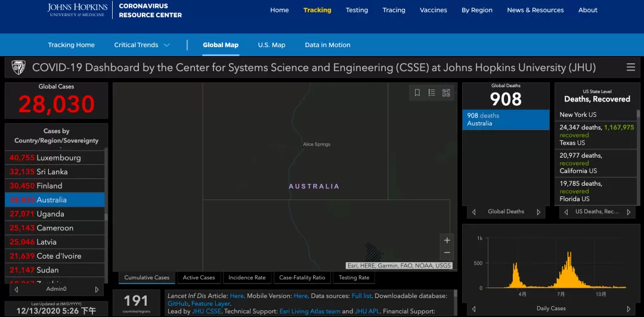Go to previous Admin0 list panel

17,290
